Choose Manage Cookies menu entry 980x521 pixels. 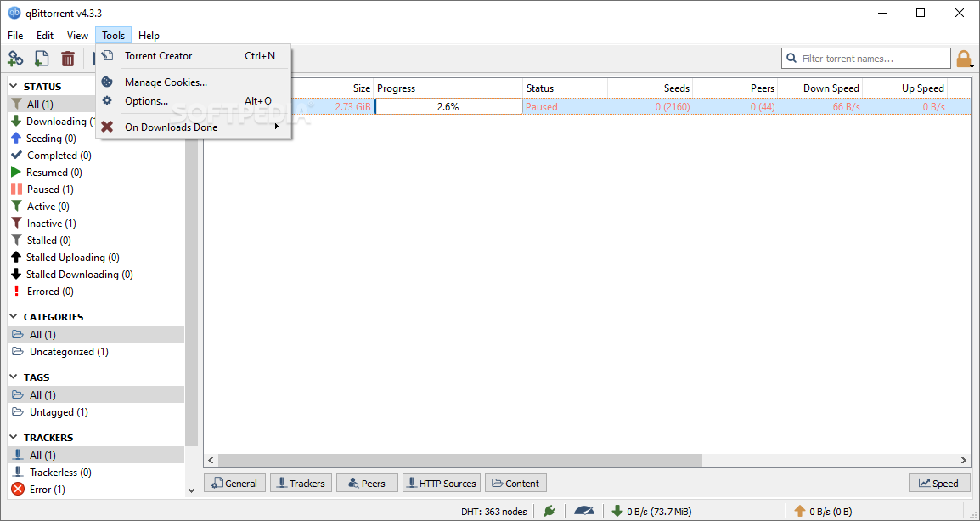click(194, 82)
